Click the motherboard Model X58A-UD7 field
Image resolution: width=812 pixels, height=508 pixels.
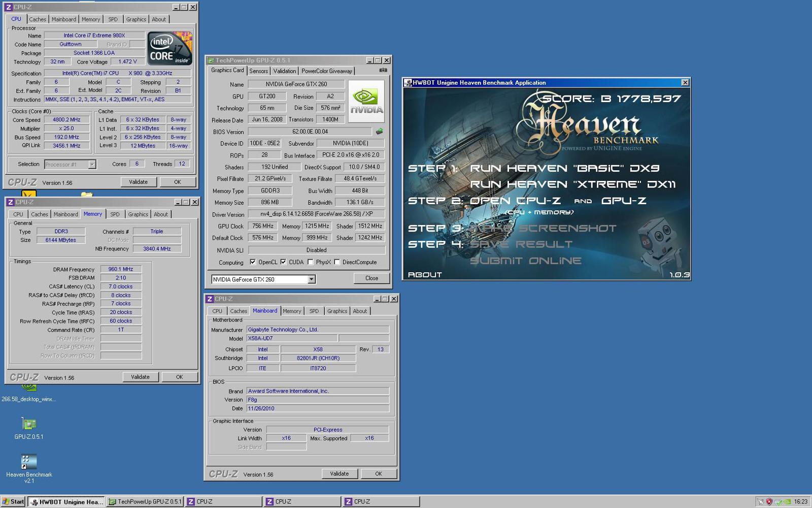pyautogui.click(x=292, y=338)
